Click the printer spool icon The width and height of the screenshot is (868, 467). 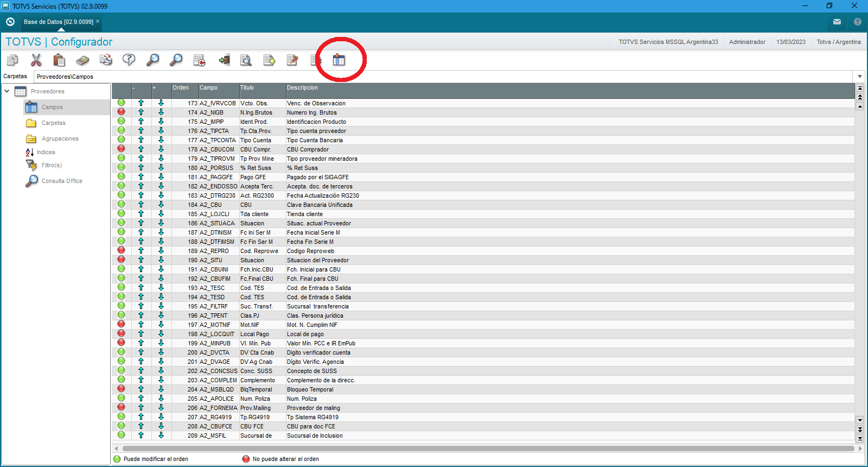(106, 60)
